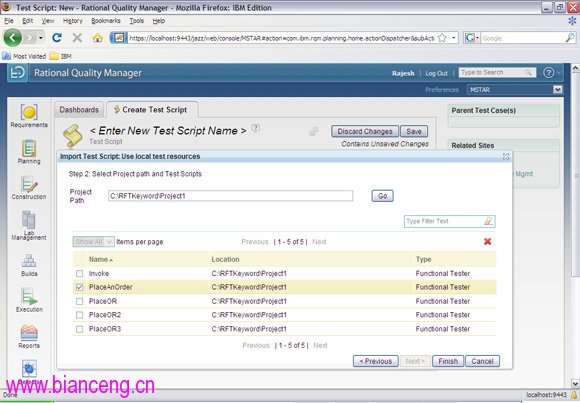Uncheck the PlaceAnOrder script checkbox
This screenshot has width=580, height=403.
coord(79,287)
